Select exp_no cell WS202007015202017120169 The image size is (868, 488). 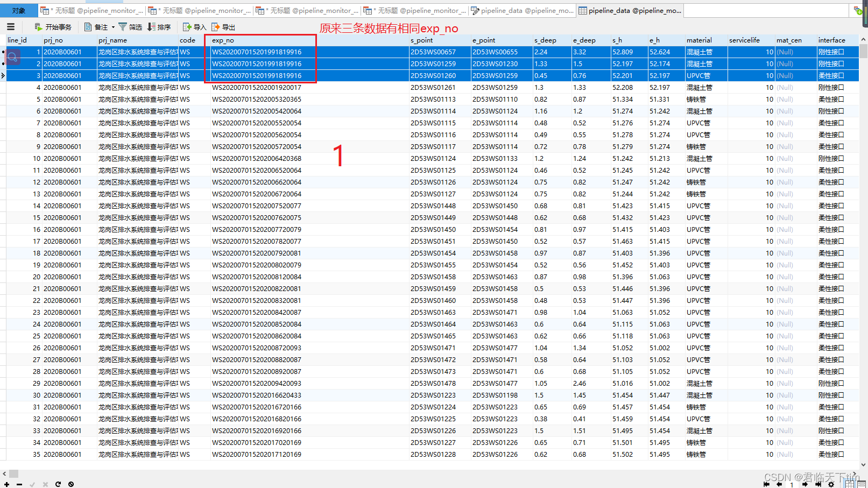click(309, 455)
